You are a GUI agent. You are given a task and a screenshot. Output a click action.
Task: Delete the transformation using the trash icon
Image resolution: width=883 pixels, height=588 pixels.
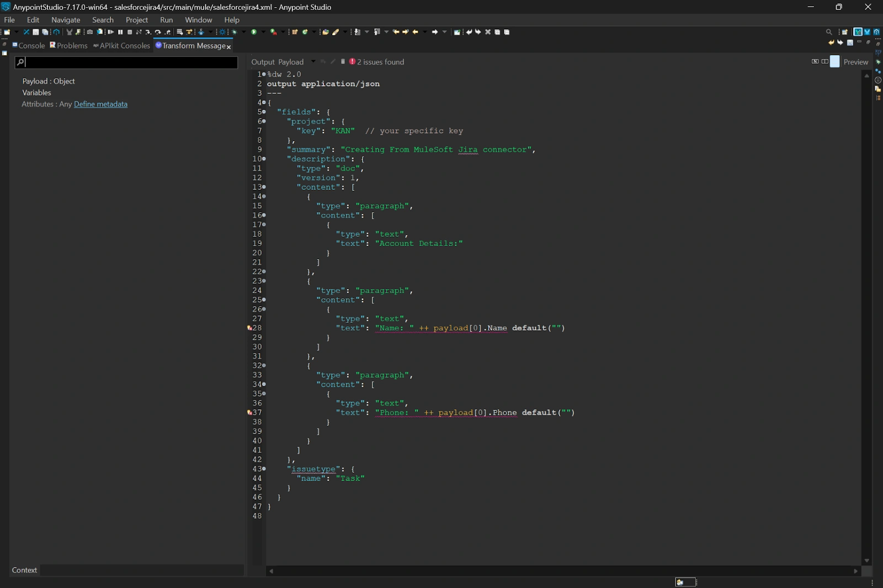(x=343, y=62)
